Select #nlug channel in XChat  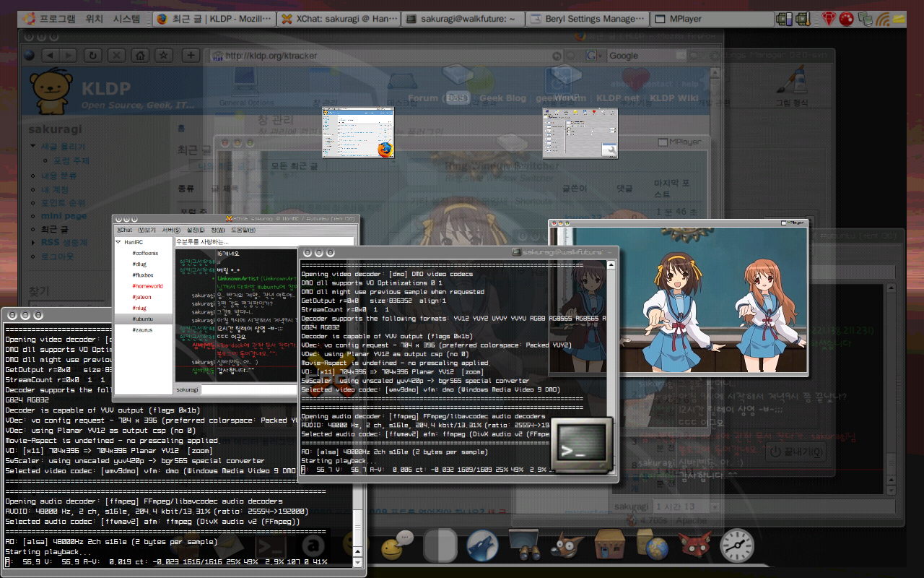click(139, 308)
